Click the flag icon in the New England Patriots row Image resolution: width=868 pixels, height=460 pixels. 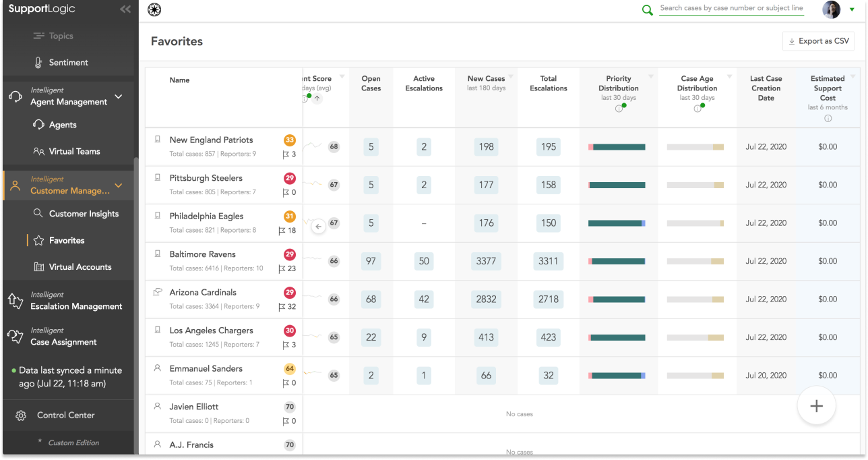click(x=286, y=154)
